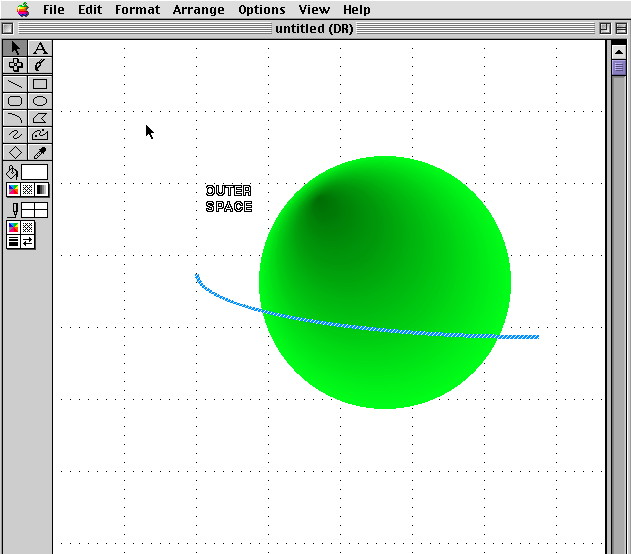The height and width of the screenshot is (554, 631).
Task: Select the Oval tool
Action: 40,101
